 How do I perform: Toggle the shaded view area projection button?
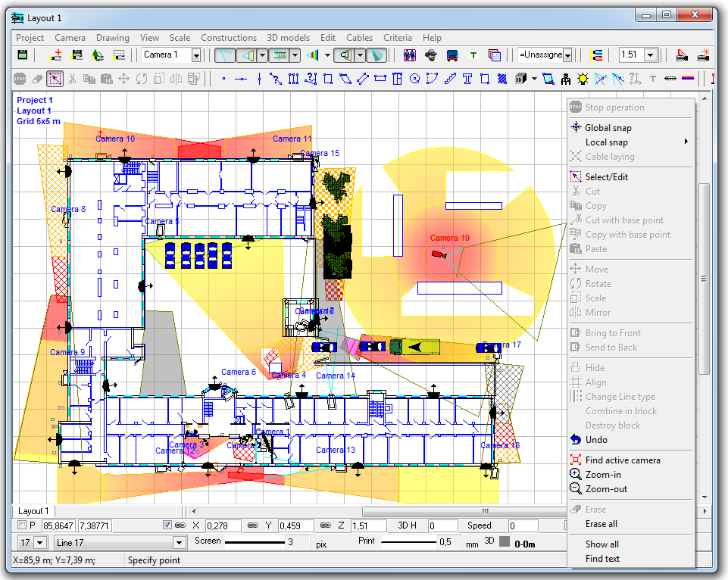pyautogui.click(x=376, y=56)
